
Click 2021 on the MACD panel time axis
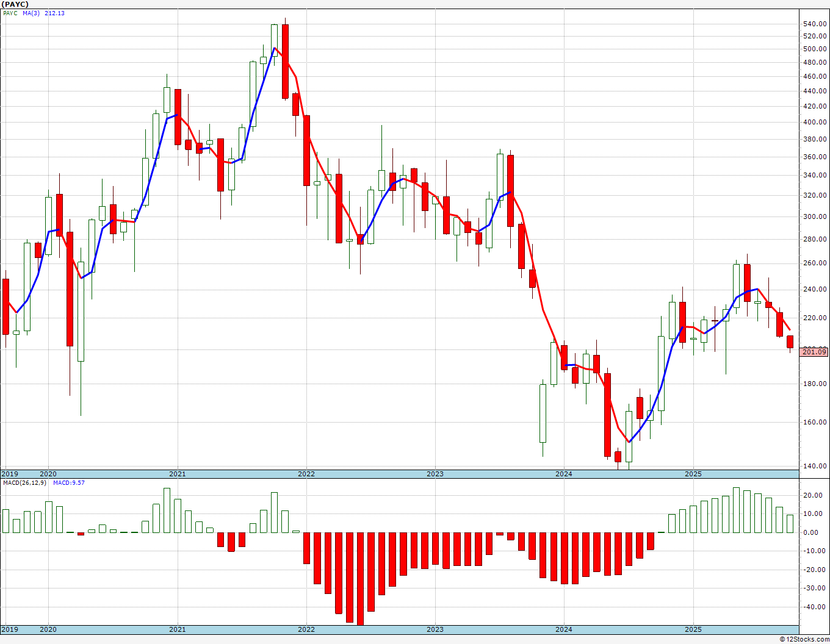point(178,629)
